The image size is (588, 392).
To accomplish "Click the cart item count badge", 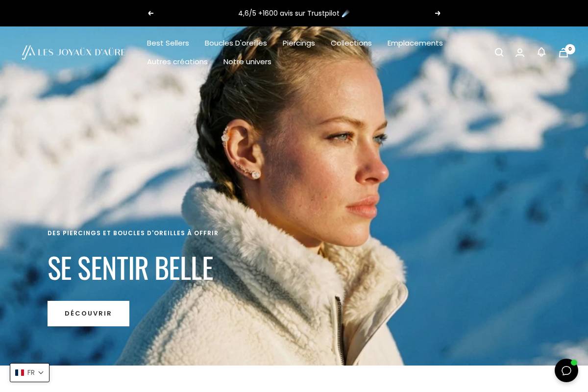I will coord(570,49).
